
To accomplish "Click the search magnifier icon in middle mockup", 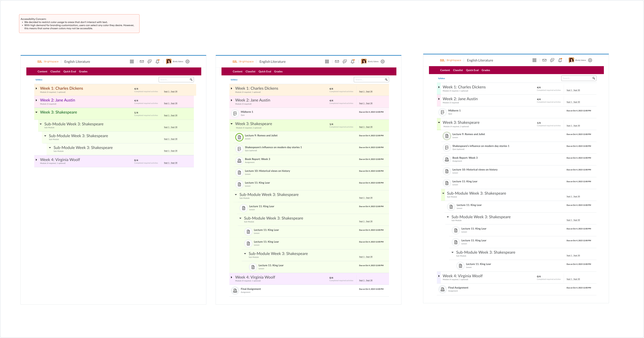I will point(386,79).
